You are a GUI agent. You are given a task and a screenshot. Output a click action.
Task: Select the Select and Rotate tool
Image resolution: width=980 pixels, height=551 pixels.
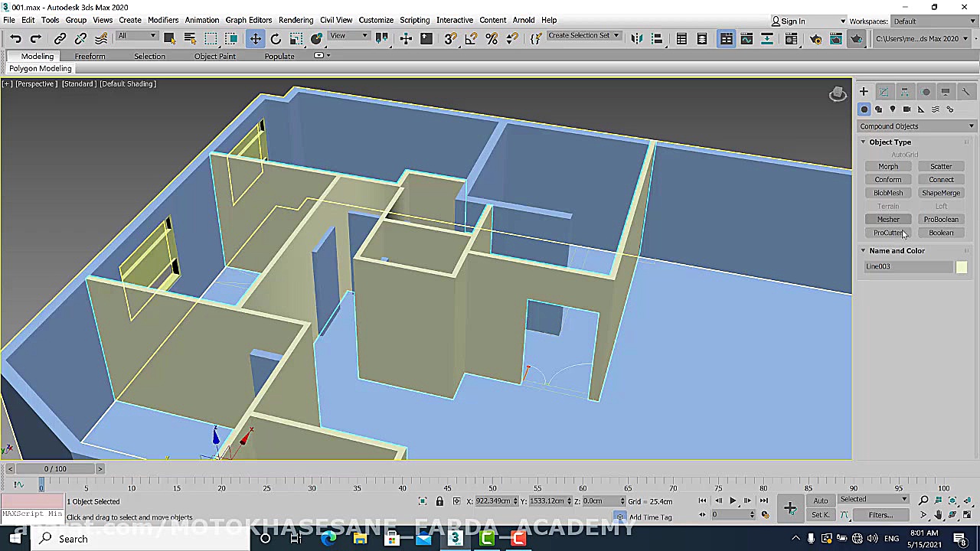[x=276, y=38]
